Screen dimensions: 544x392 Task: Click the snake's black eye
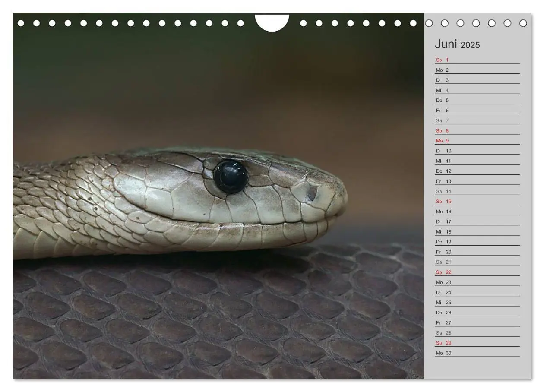231,177
